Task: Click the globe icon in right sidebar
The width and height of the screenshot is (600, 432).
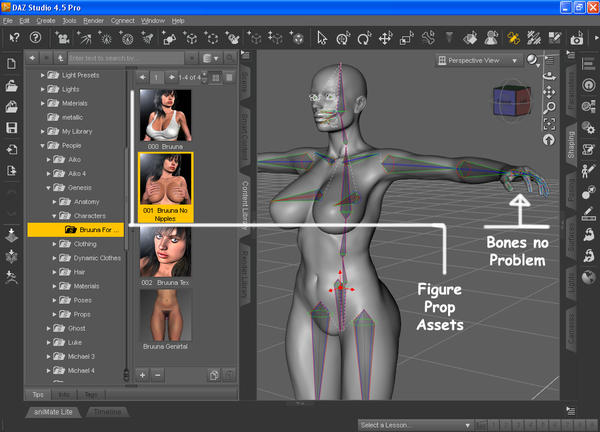Action: pos(589,277)
